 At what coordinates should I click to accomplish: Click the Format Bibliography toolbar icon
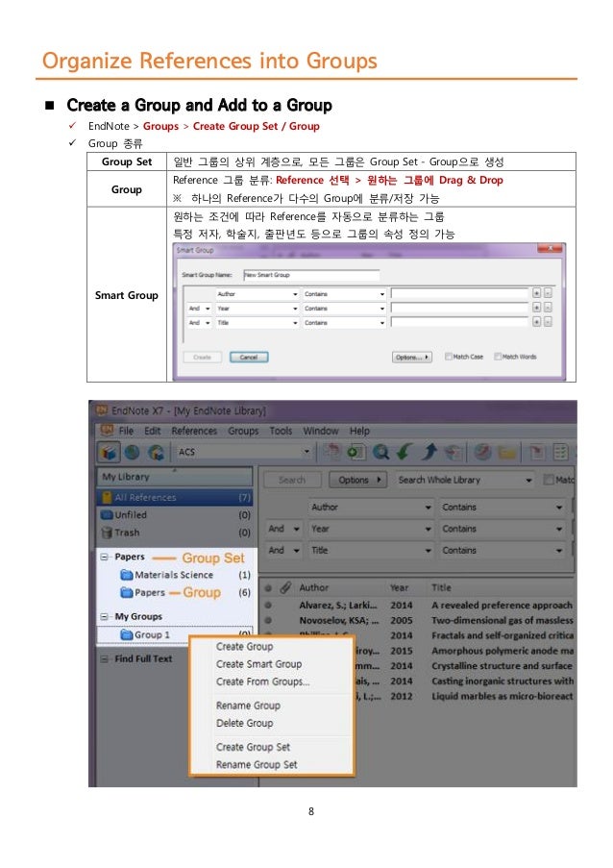click(560, 453)
